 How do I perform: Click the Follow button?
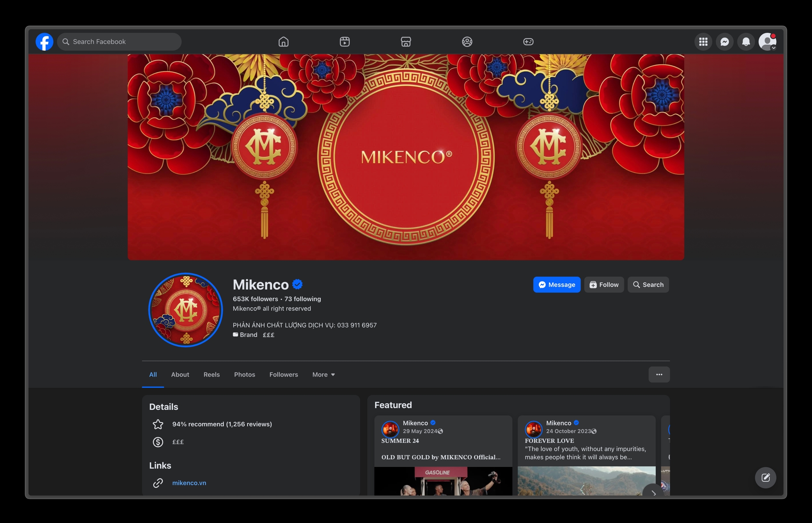tap(604, 285)
